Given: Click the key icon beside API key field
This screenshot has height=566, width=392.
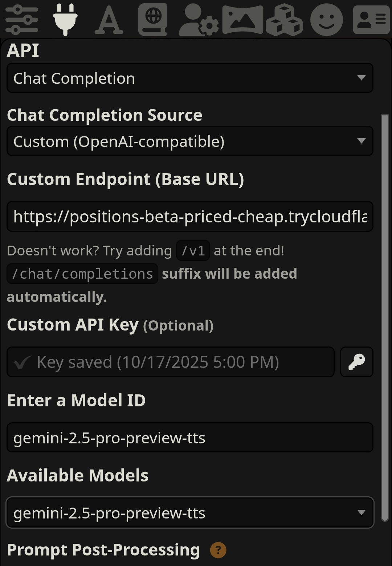Looking at the screenshot, I should click(x=356, y=362).
